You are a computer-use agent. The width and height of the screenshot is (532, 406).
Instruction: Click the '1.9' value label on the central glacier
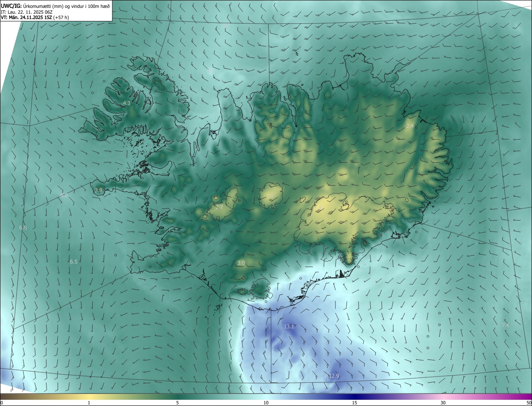tap(270, 195)
